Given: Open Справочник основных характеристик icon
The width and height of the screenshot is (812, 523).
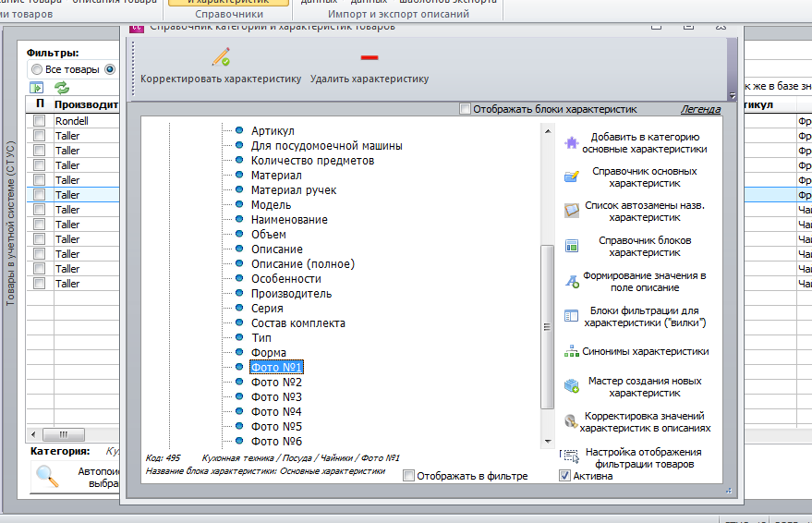Looking at the screenshot, I should click(571, 177).
